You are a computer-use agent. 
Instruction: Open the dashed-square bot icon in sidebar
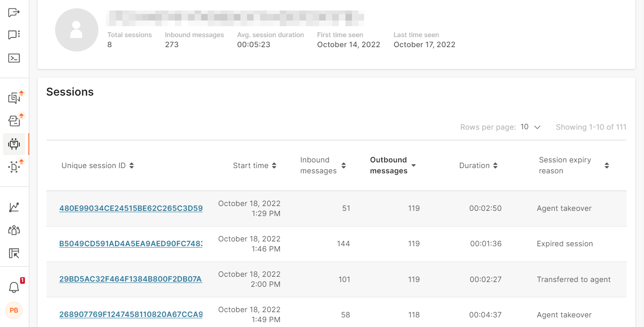[x=14, y=167]
